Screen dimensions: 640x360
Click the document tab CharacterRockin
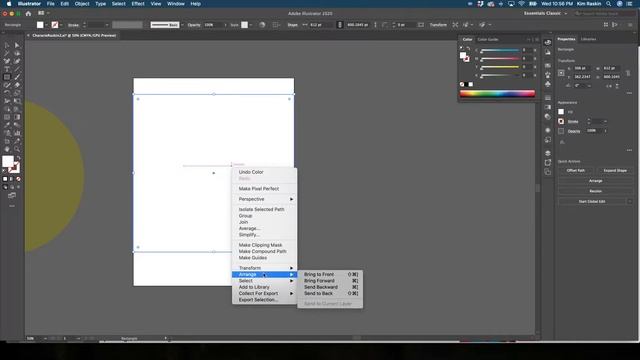click(x=74, y=36)
